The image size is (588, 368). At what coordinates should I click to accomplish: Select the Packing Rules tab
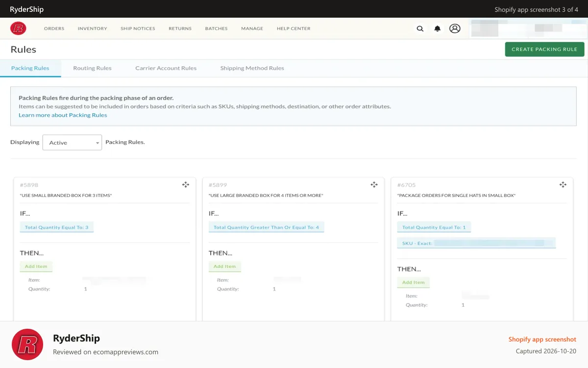coord(30,68)
